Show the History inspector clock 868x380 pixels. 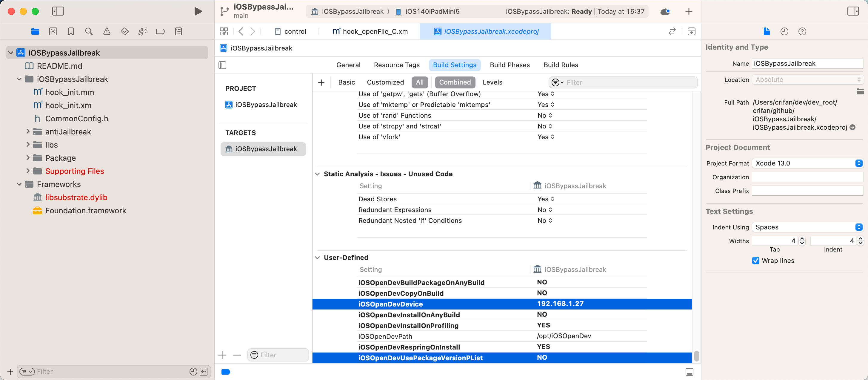pos(784,31)
